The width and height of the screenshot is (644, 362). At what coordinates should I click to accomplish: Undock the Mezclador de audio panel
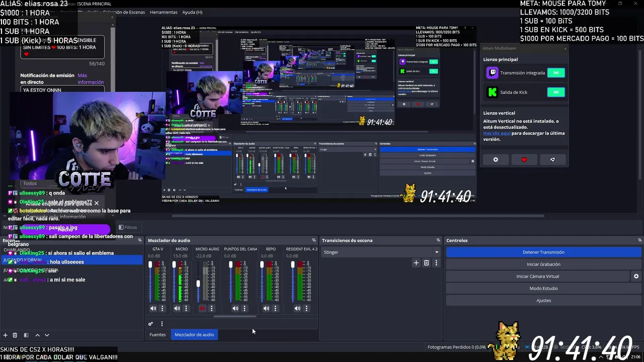(x=314, y=240)
